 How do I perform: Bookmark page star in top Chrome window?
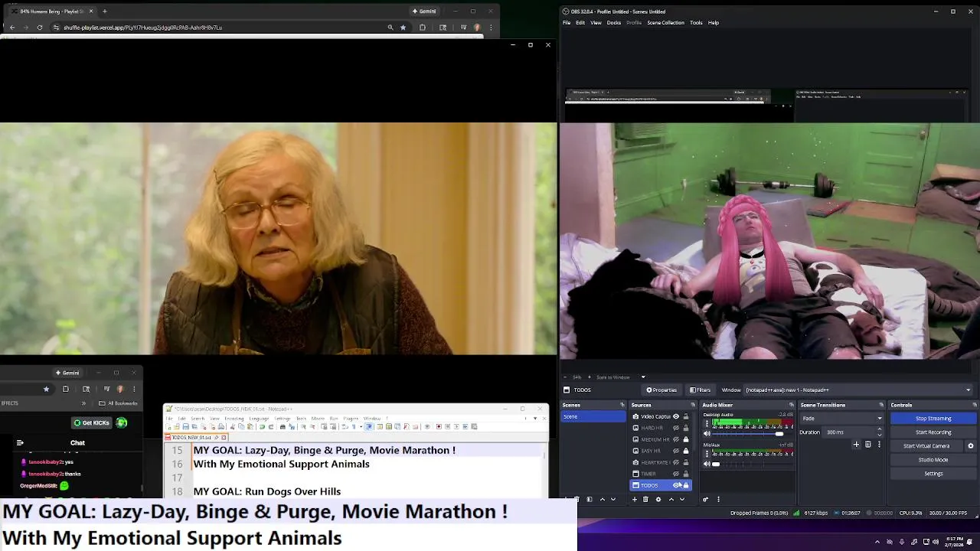coord(403,28)
